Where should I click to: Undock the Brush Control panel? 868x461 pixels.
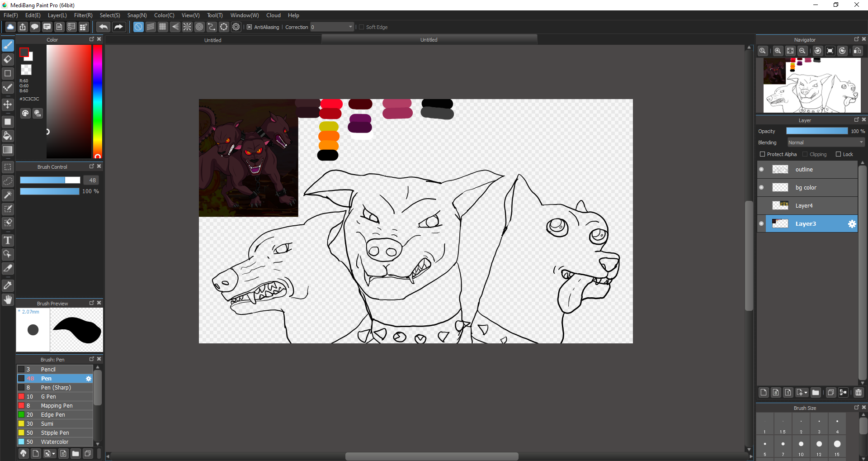[92, 166]
